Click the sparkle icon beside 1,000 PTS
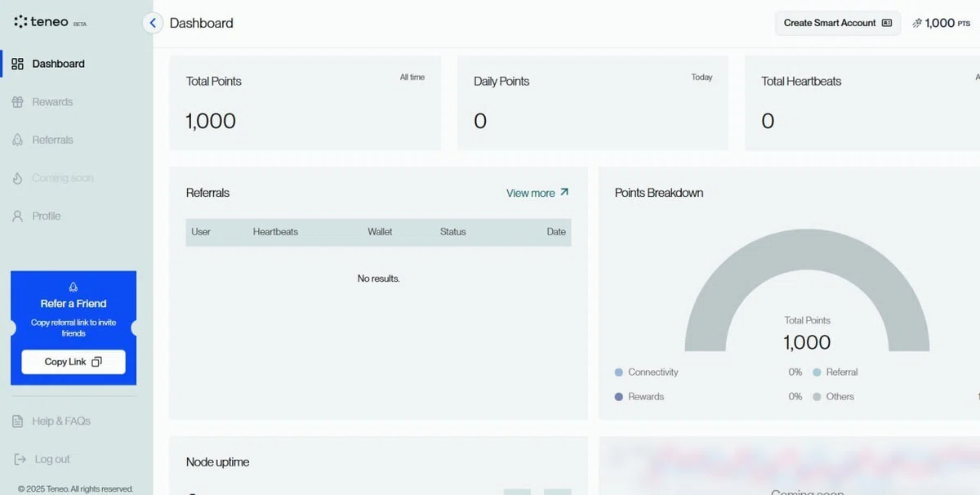Screen dimensions: 980x495 pyautogui.click(x=917, y=23)
